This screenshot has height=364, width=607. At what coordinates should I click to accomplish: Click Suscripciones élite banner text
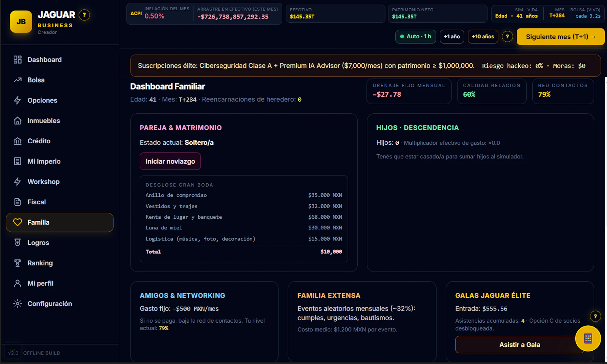coord(306,66)
